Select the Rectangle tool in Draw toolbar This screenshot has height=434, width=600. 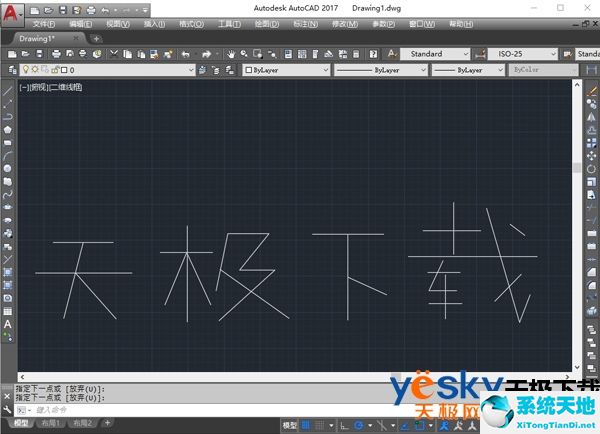(x=8, y=143)
